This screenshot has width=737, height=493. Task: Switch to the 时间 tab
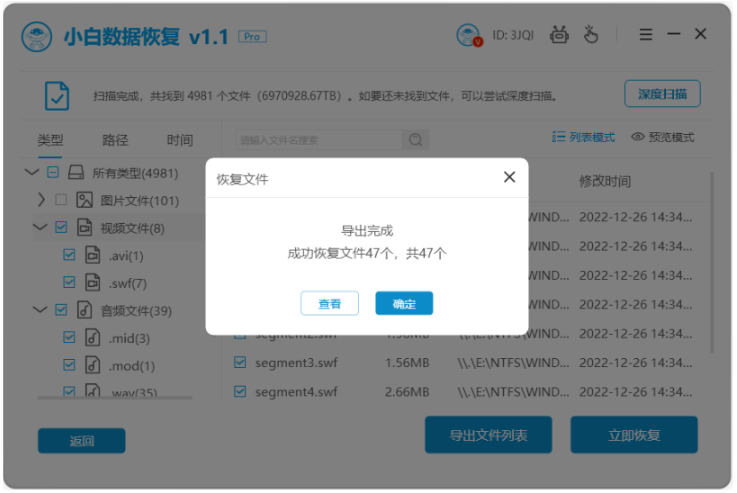(180, 140)
